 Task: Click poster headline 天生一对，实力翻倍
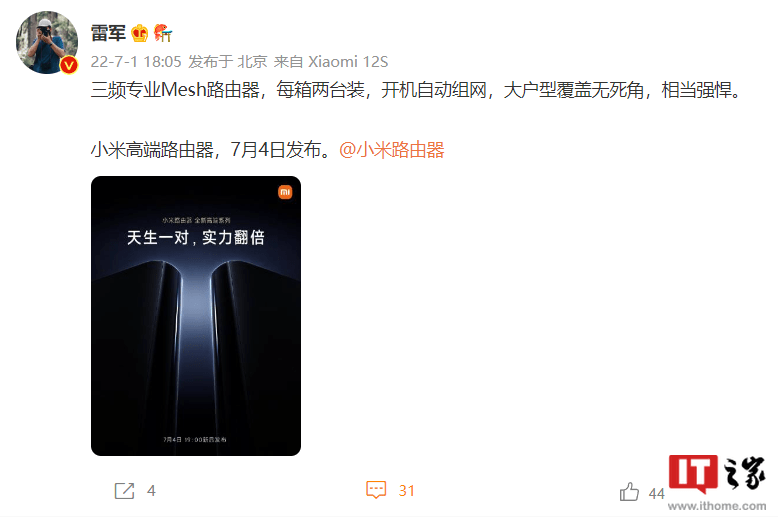(196, 238)
